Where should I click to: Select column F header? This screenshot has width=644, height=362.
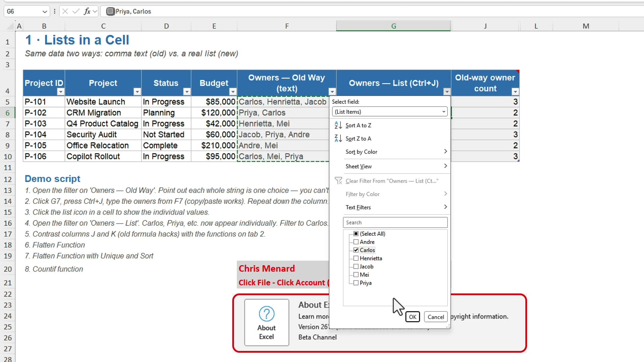tap(287, 26)
